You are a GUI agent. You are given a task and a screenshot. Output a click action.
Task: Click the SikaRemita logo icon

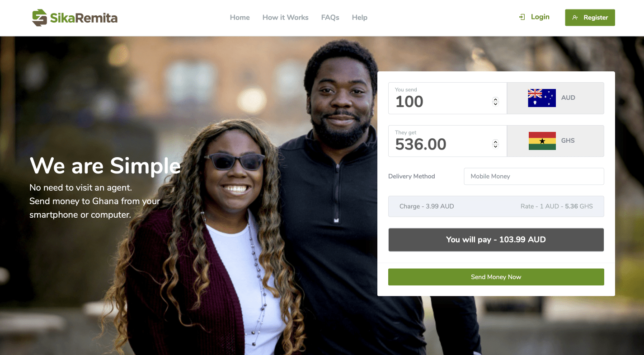point(40,18)
